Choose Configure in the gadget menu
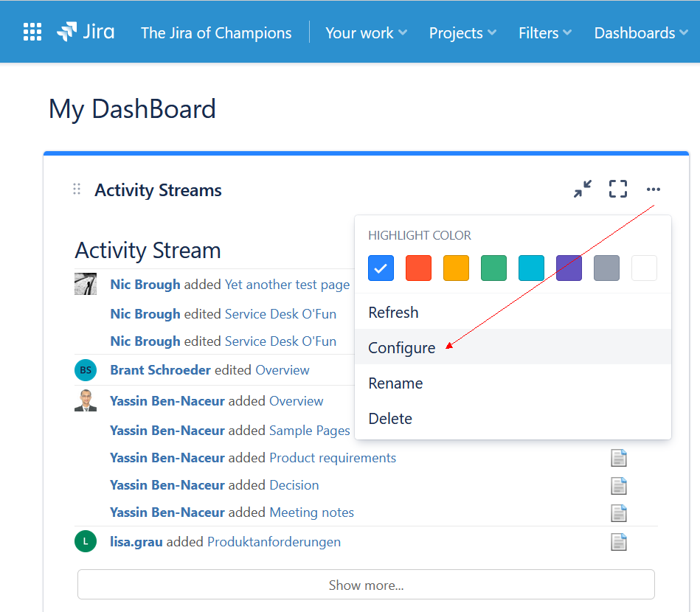The image size is (700, 612). [513, 347]
